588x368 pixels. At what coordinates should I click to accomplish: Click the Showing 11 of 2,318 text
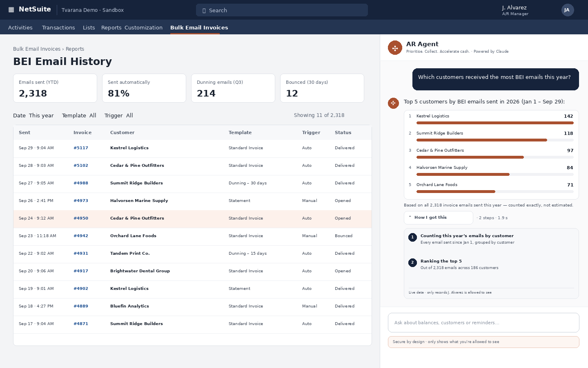coord(319,115)
